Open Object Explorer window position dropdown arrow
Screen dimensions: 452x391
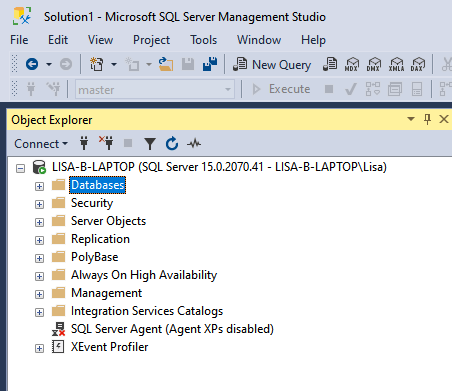click(411, 119)
